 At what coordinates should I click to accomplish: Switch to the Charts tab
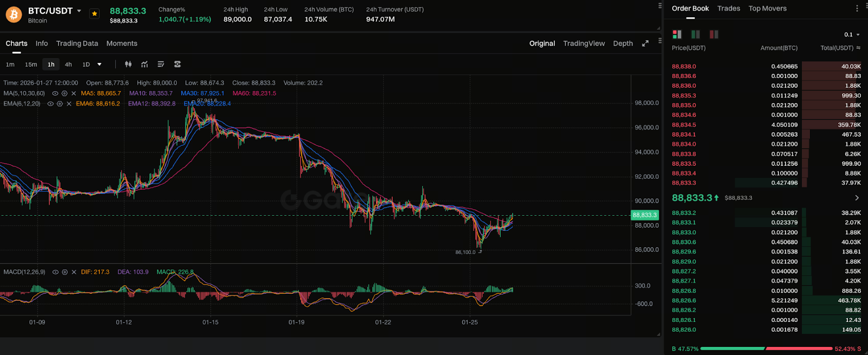tap(16, 43)
